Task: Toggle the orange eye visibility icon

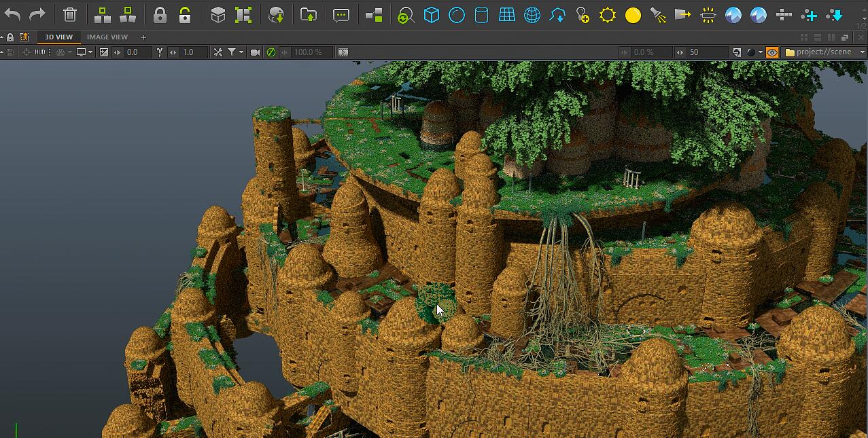Action: (772, 52)
